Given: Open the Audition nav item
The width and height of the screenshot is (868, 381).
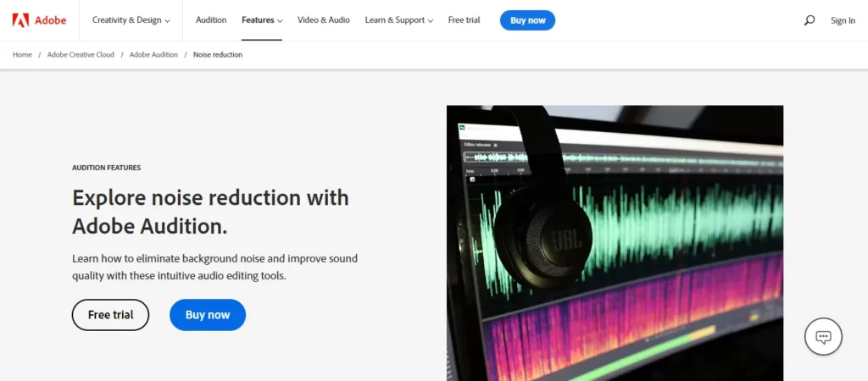Looking at the screenshot, I should (211, 20).
